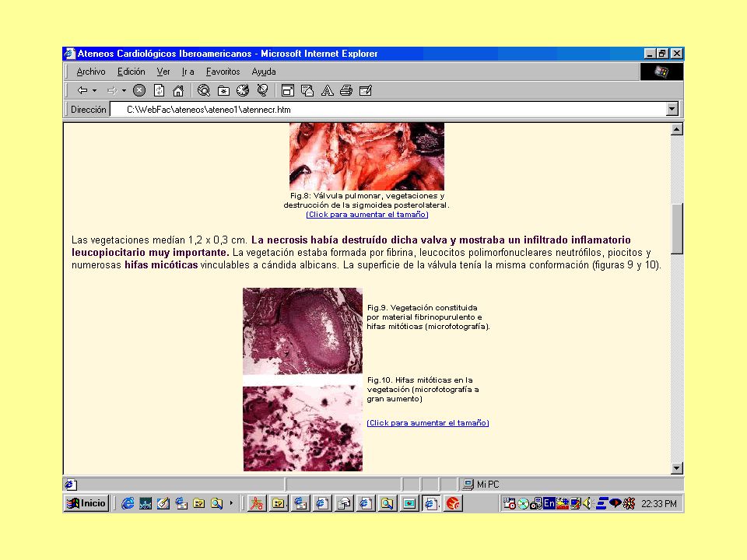This screenshot has width=747, height=560.
Task: Click the IE page icon in title bar
Action: 70,54
